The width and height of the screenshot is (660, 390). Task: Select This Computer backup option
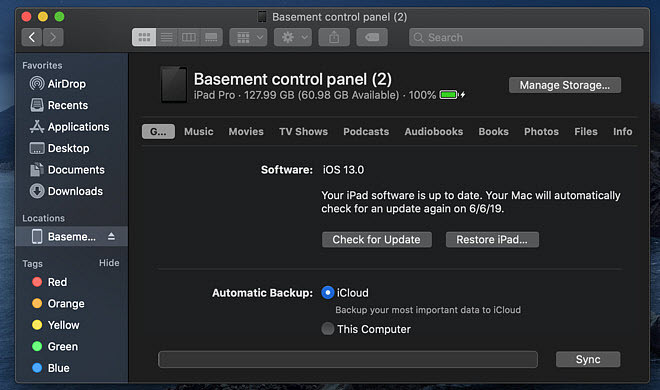(x=327, y=329)
